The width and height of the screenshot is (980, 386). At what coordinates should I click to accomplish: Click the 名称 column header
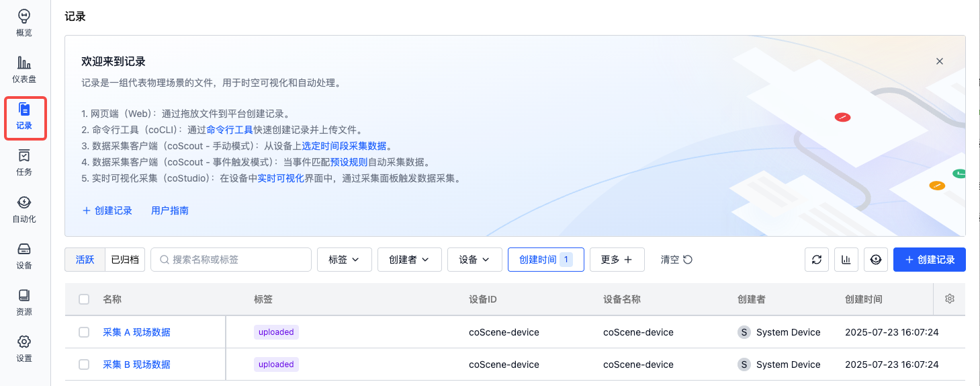point(112,299)
